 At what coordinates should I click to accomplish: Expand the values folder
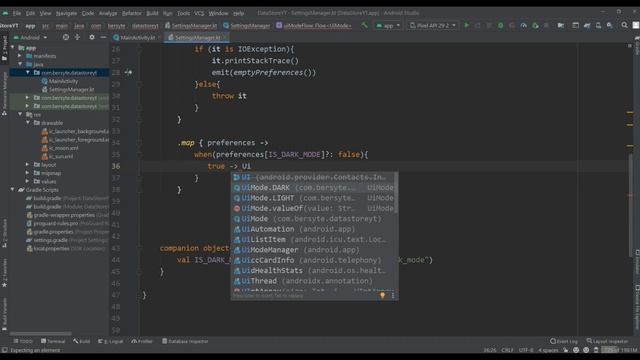28,181
